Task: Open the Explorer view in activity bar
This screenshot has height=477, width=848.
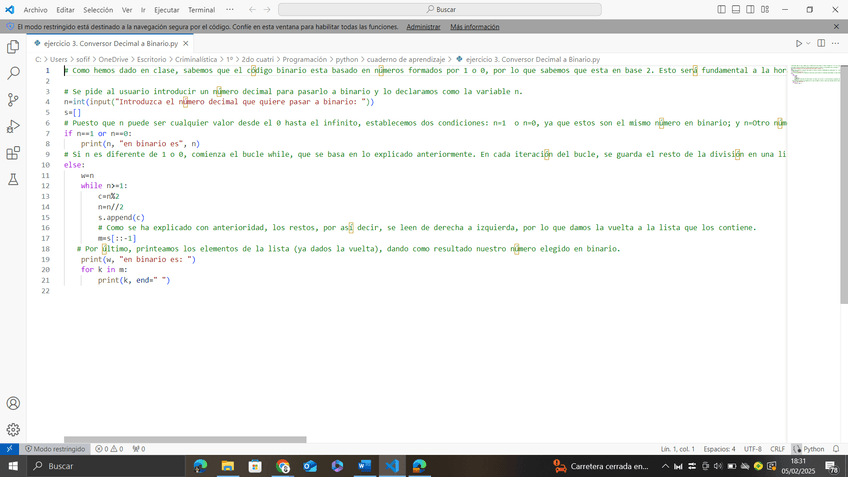Action: (x=13, y=46)
